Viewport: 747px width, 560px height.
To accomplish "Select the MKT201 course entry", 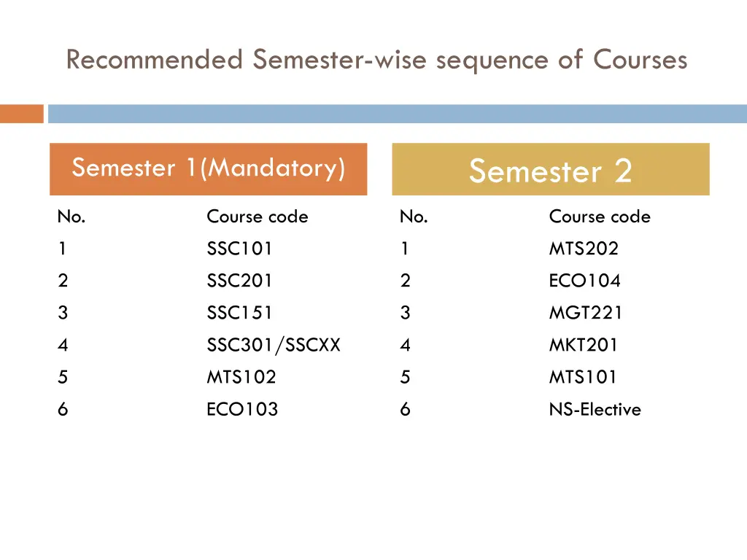I will [x=583, y=345].
